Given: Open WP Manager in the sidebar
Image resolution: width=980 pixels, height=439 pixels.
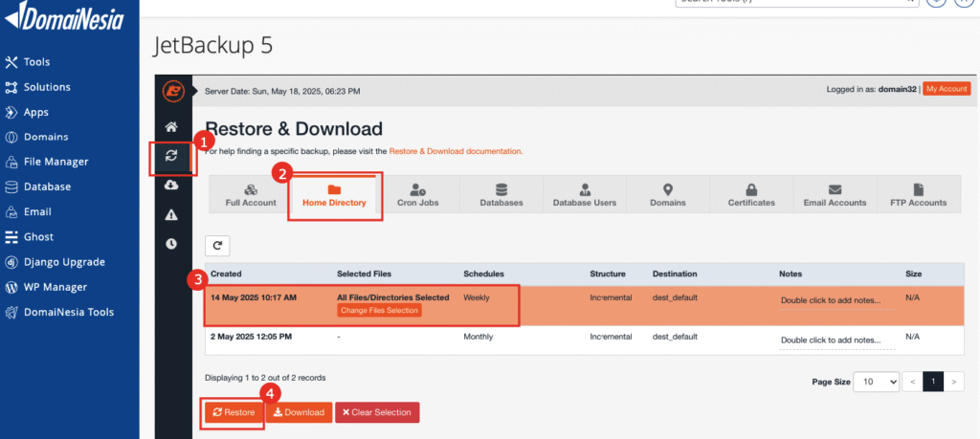Looking at the screenshot, I should [46, 287].
